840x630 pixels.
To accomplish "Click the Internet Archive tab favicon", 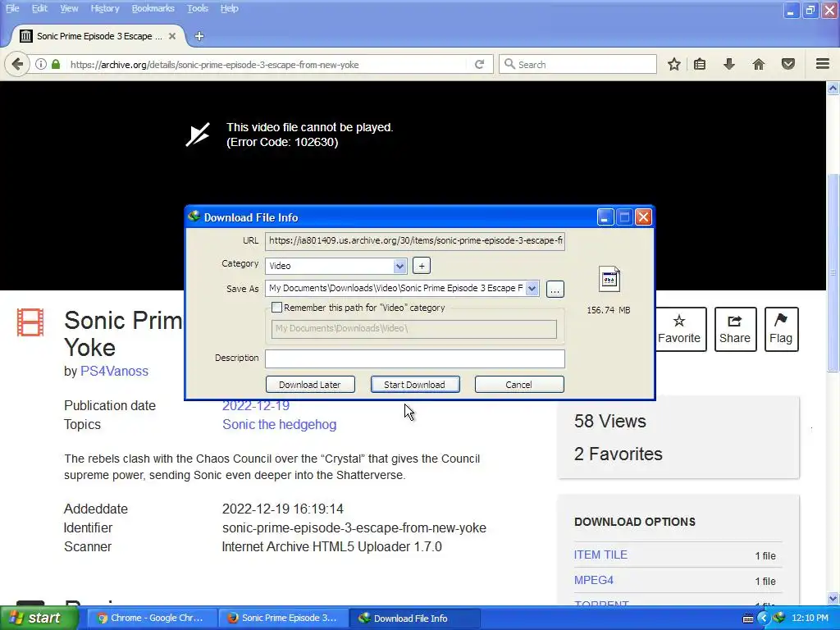I will pos(25,36).
